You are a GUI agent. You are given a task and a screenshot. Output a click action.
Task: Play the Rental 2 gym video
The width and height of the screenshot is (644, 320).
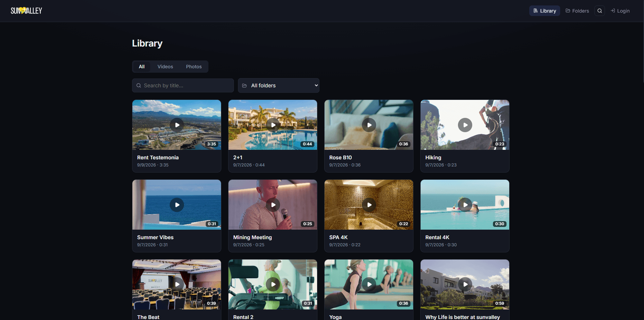[273, 284]
